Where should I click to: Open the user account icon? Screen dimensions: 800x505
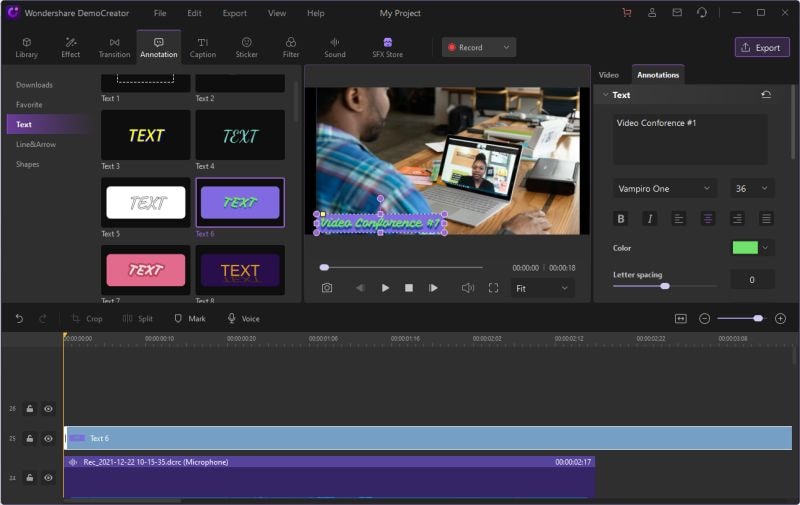pyautogui.click(x=652, y=13)
